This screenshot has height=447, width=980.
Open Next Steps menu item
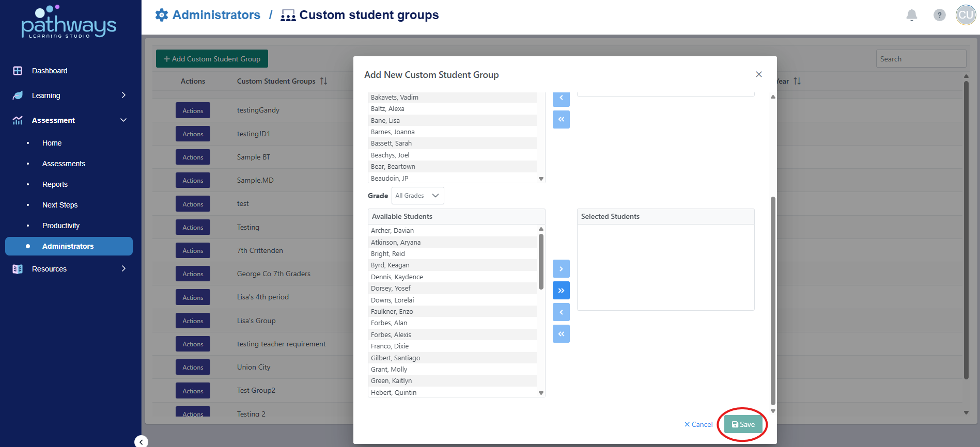point(60,205)
